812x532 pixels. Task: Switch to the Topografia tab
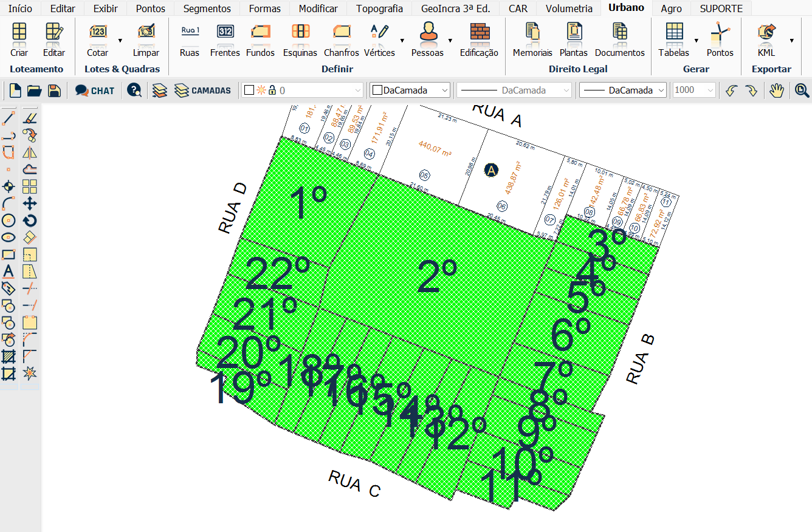[x=379, y=9]
